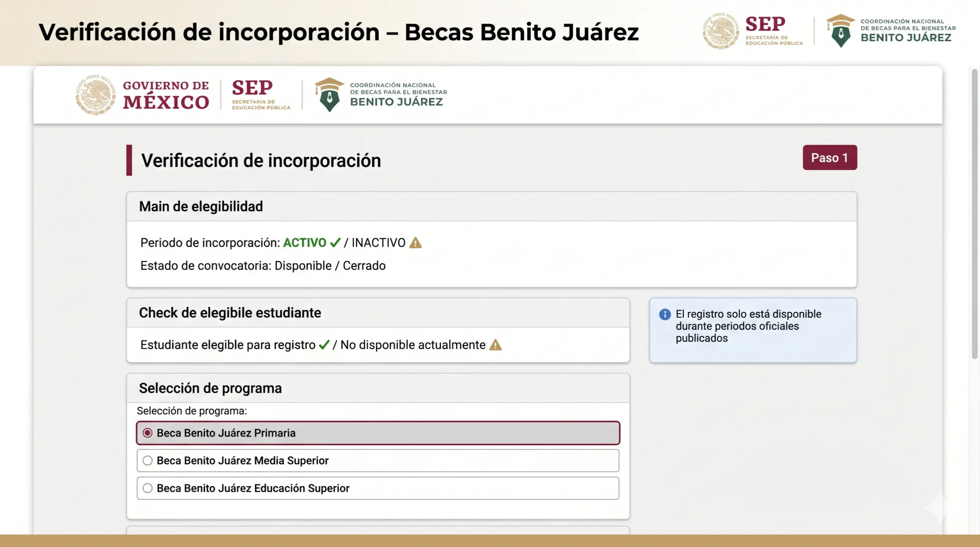Image resolution: width=980 pixels, height=547 pixels.
Task: Click the Verificación de incorporación section heading
Action: [x=261, y=160]
